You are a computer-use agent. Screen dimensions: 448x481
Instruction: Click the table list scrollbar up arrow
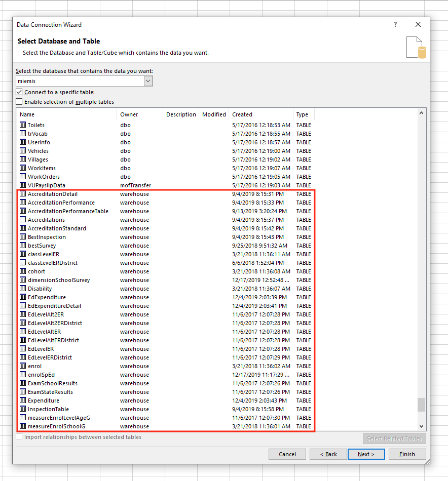421,114
